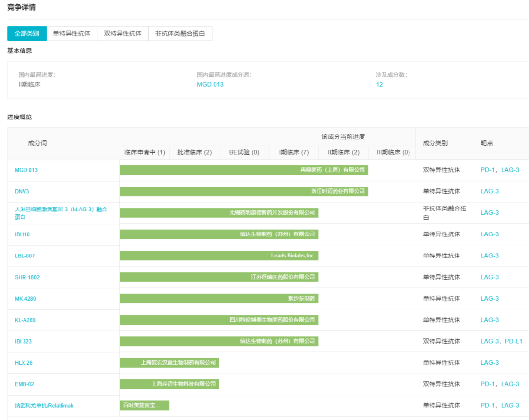
Task: Open the HLX 26 component link
Action: [24, 363]
